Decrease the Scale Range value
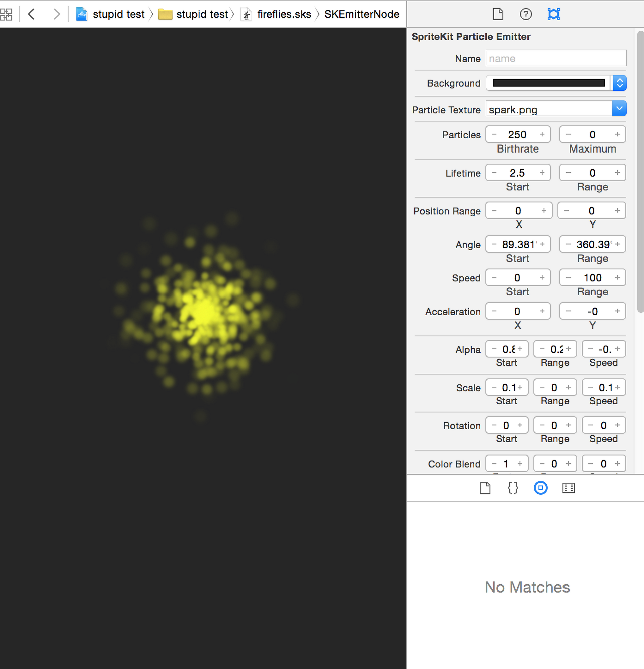 (x=542, y=387)
